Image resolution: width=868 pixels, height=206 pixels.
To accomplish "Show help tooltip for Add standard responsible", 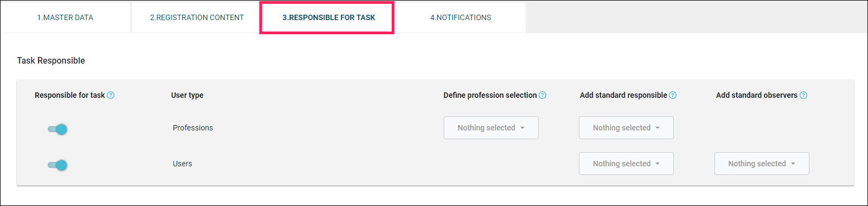I will point(673,95).
